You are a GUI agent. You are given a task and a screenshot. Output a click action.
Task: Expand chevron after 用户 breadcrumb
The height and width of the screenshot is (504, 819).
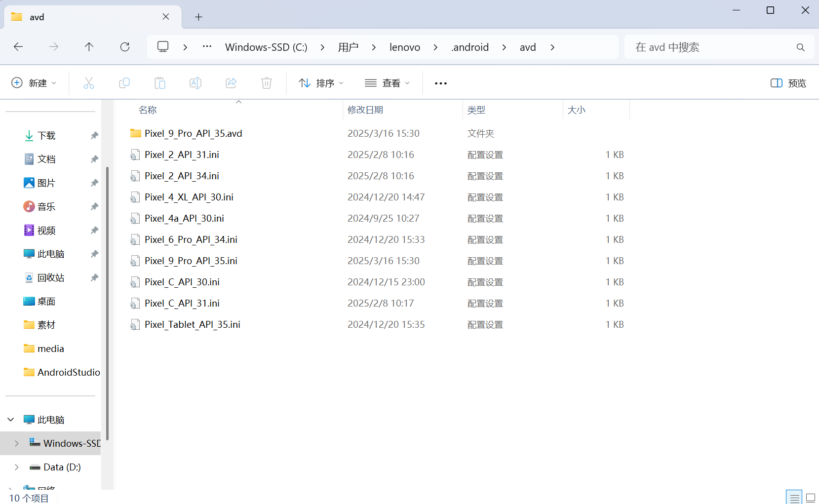pyautogui.click(x=374, y=47)
